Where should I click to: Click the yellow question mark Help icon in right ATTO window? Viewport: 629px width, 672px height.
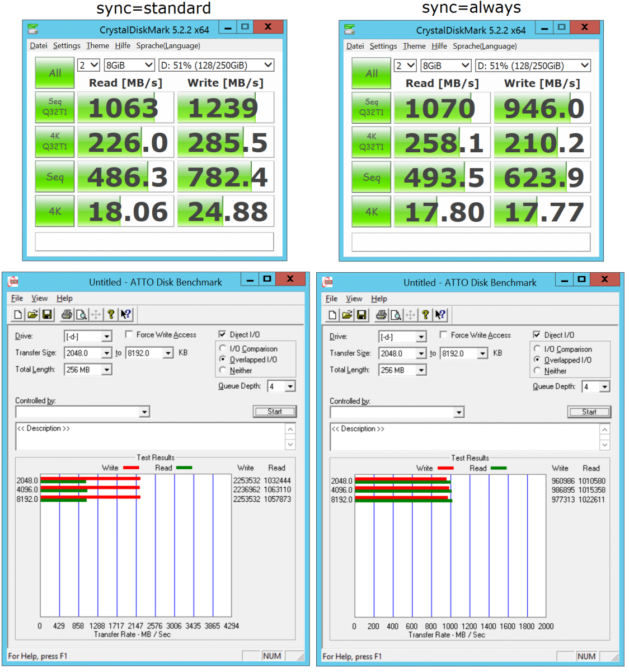point(425,315)
